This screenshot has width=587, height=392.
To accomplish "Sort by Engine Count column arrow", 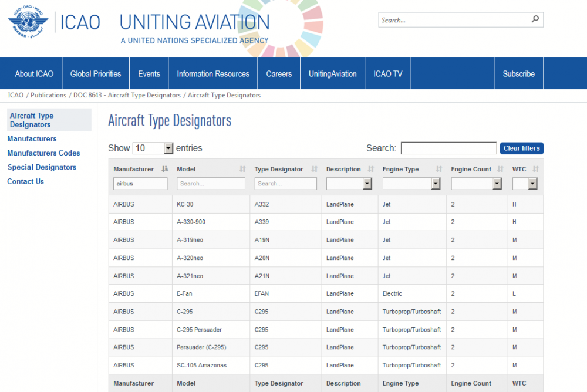I will click(x=500, y=169).
